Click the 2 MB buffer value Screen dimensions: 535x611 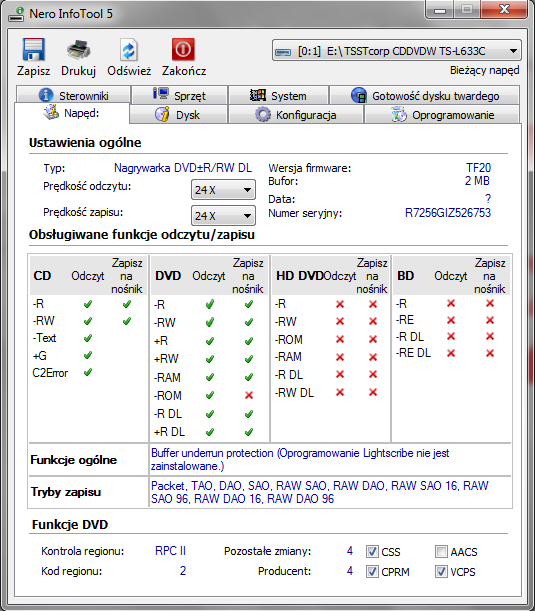pos(477,181)
